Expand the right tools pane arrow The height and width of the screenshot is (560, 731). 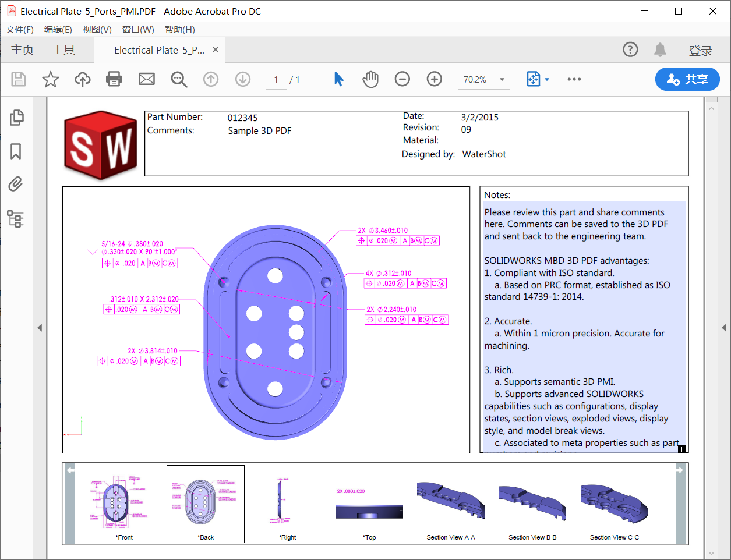(724, 328)
